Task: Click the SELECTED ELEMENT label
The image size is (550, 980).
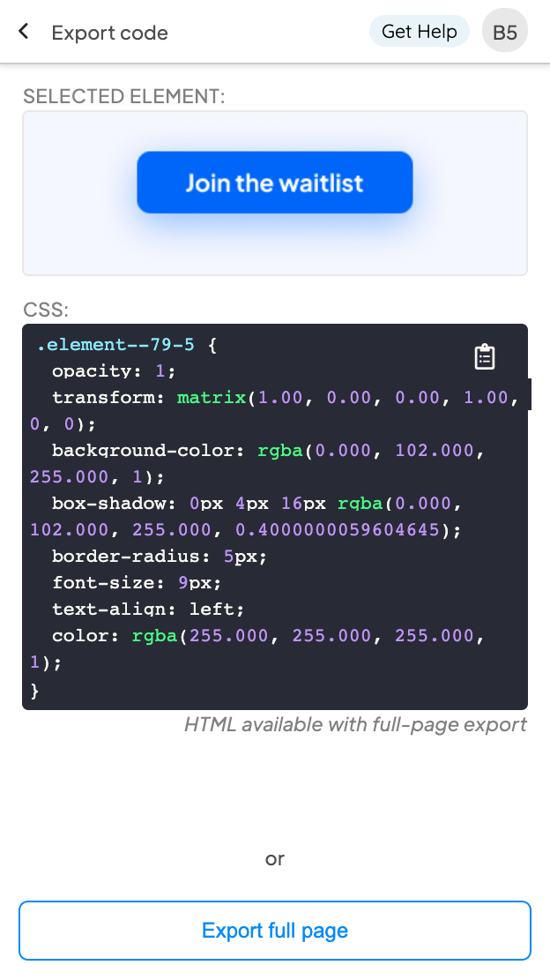Action: [124, 96]
